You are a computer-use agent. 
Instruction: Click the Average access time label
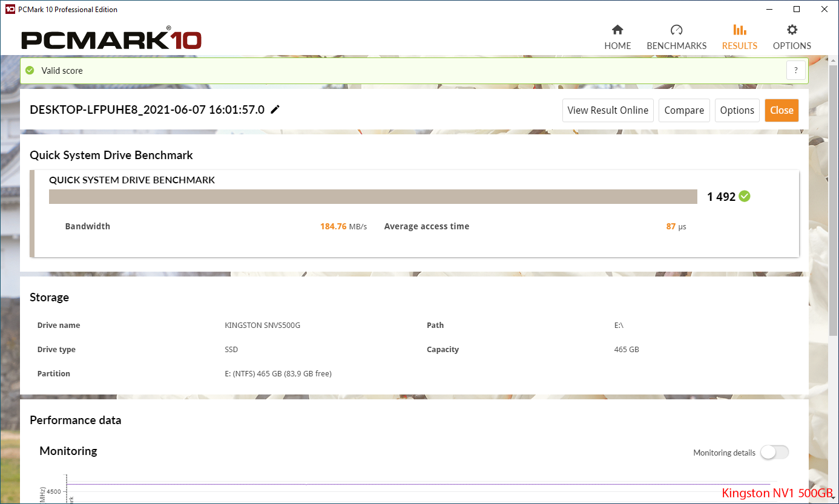click(427, 226)
